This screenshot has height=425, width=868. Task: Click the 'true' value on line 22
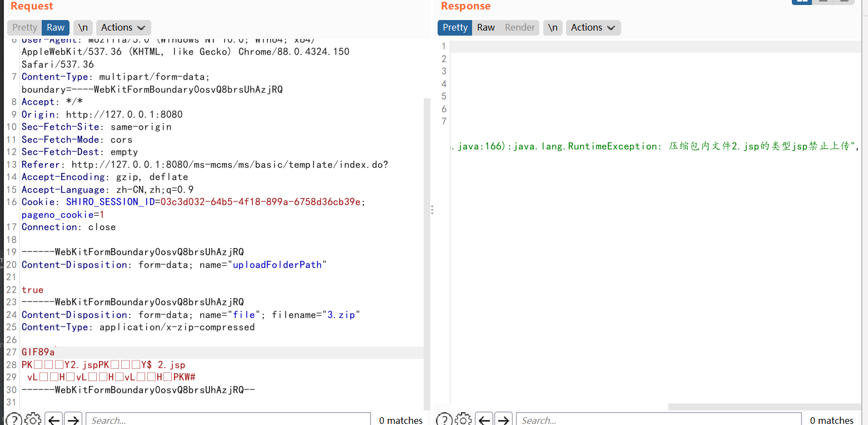click(33, 290)
